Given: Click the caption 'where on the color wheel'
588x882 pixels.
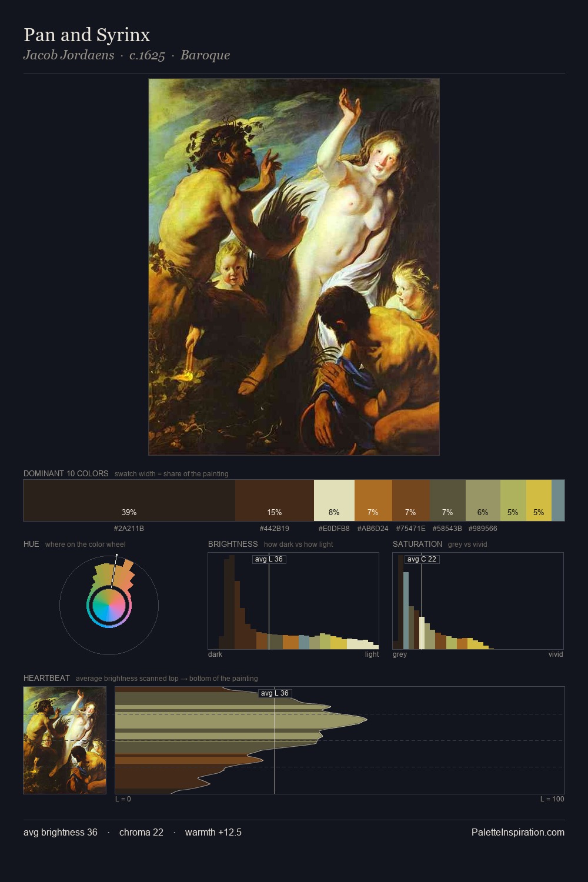Looking at the screenshot, I should [x=85, y=544].
